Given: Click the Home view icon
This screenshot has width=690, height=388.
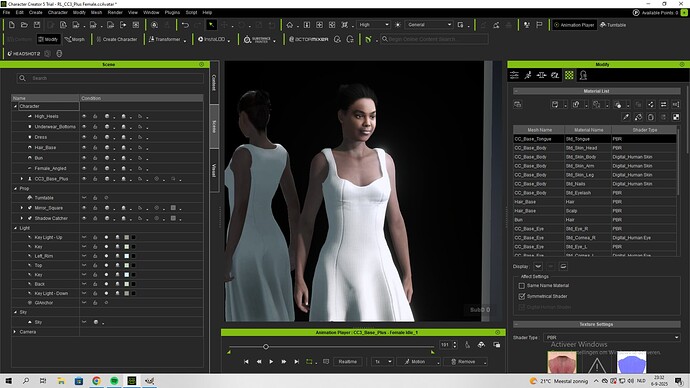Looking at the screenshot, I should coord(290,25).
